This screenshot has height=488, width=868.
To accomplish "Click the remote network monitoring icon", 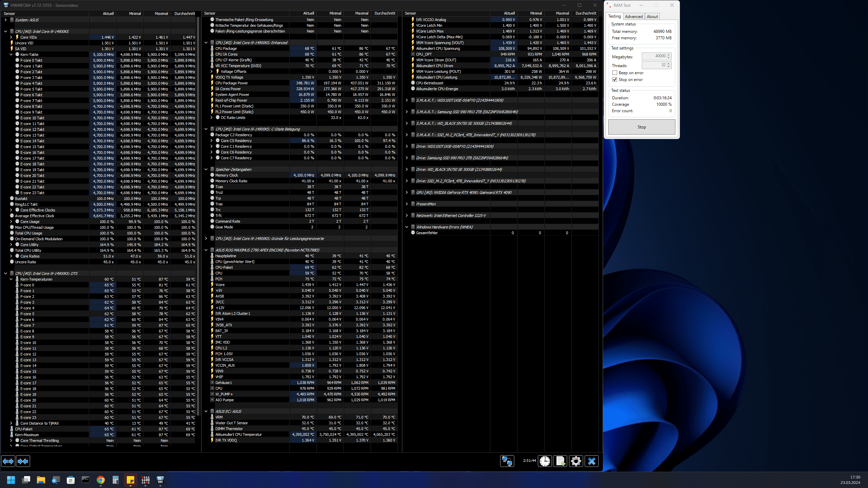I will (x=507, y=461).
